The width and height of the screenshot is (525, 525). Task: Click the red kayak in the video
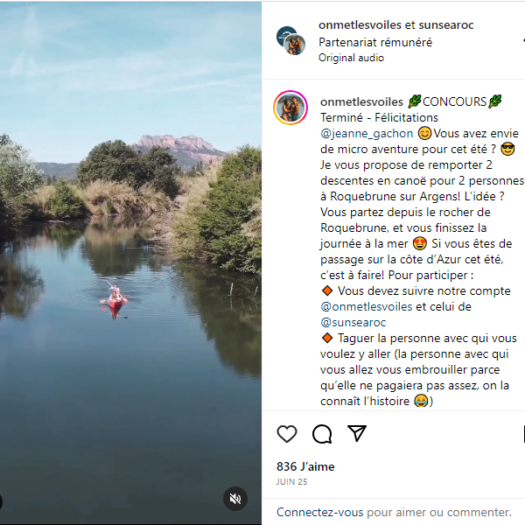[x=115, y=300]
